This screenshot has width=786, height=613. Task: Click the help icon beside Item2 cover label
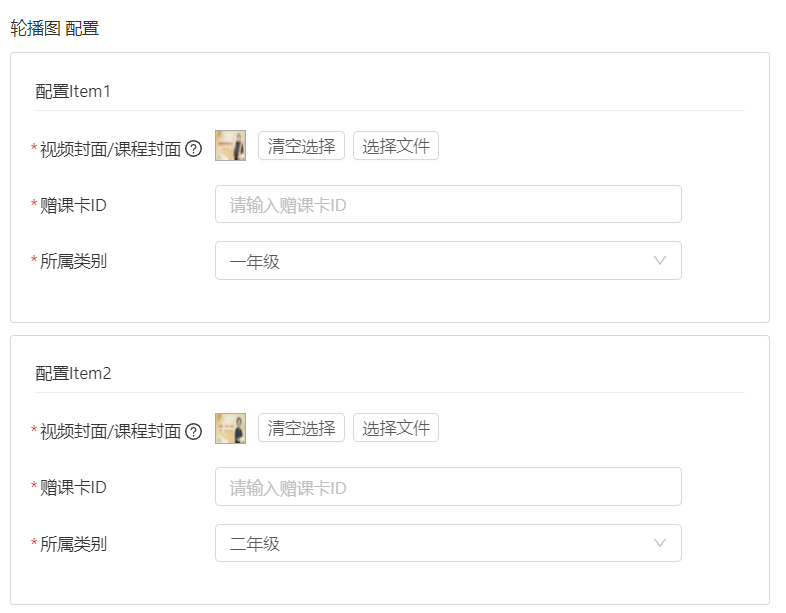click(x=194, y=431)
